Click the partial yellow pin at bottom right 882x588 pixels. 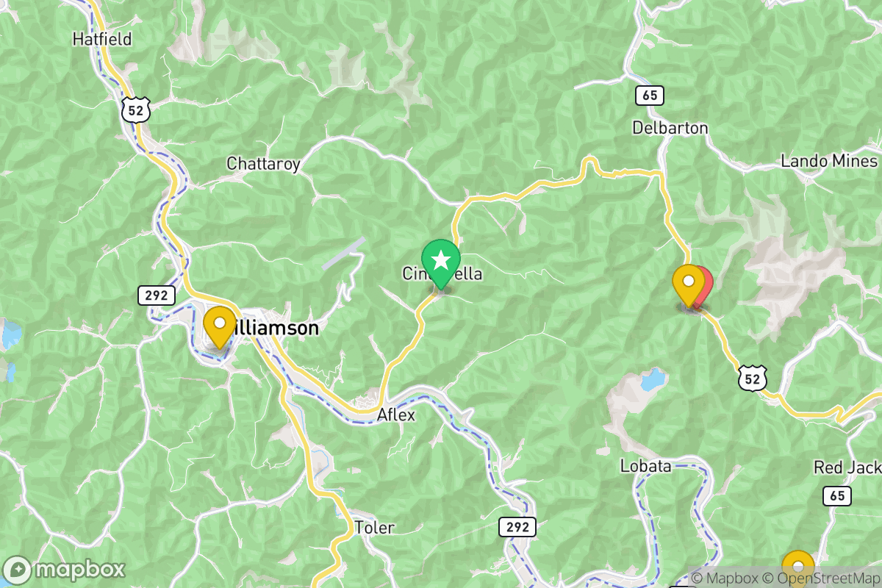798,569
